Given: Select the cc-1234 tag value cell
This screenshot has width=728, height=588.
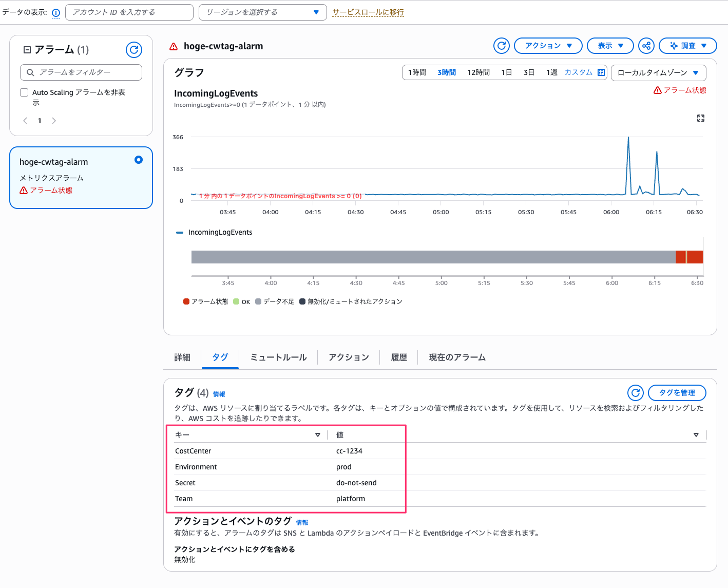Looking at the screenshot, I should click(349, 451).
